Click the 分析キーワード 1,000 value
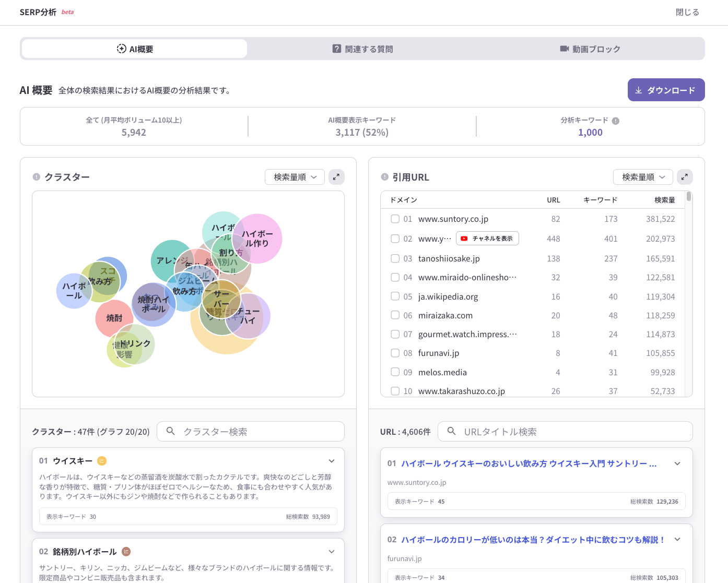728x583 pixels. (590, 132)
